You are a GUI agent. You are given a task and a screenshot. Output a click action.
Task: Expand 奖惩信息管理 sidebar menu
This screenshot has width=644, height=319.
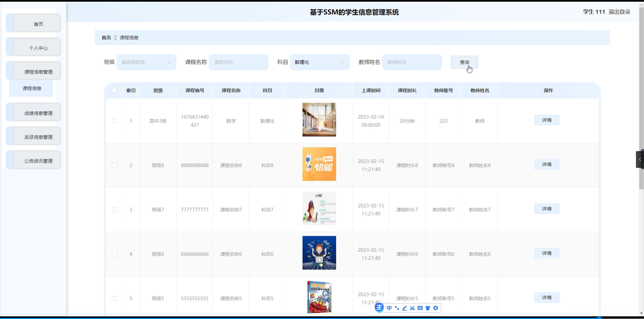click(34, 136)
